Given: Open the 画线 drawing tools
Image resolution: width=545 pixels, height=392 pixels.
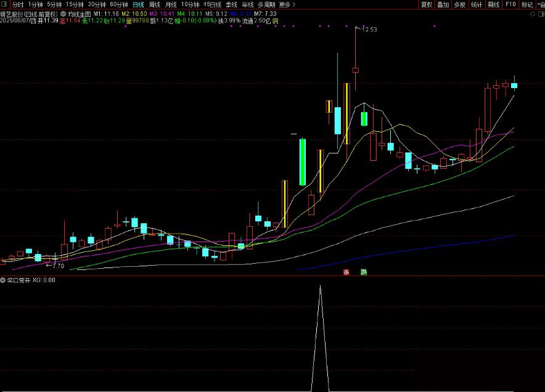Looking at the screenshot, I should click(493, 4).
